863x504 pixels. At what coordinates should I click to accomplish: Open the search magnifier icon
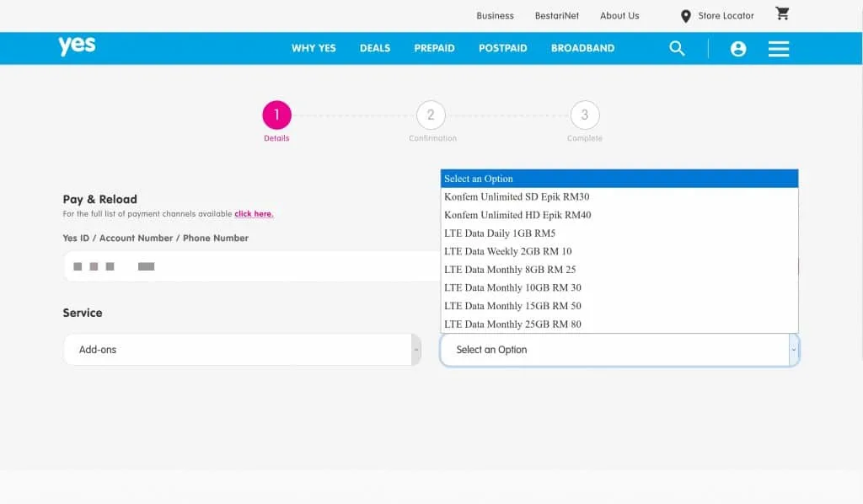677,48
